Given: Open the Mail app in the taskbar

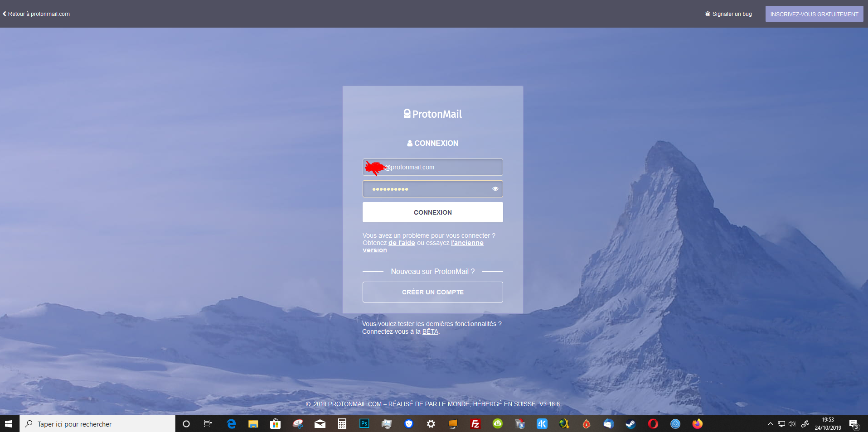Looking at the screenshot, I should pyautogui.click(x=320, y=424).
